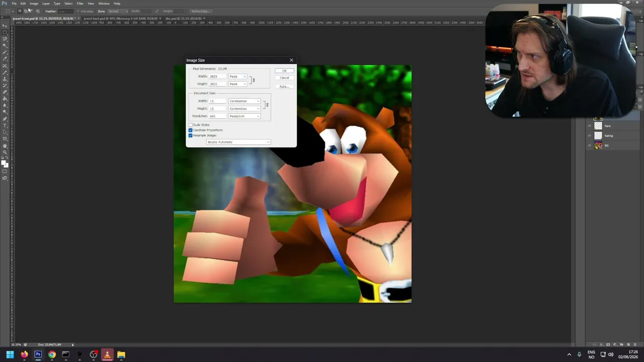The width and height of the screenshot is (644, 362).
Task: Select the Healing Brush tool
Action: tap(5, 66)
